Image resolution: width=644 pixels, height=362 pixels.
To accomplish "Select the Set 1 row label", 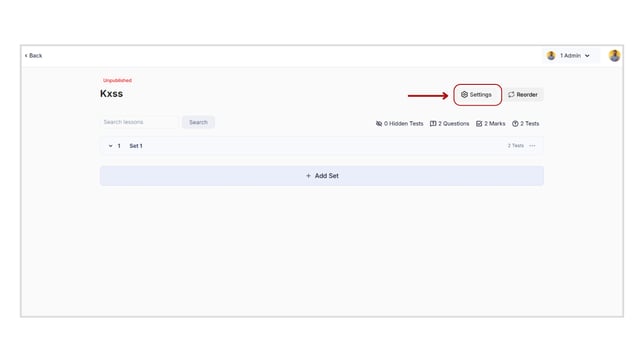I will (x=136, y=146).
